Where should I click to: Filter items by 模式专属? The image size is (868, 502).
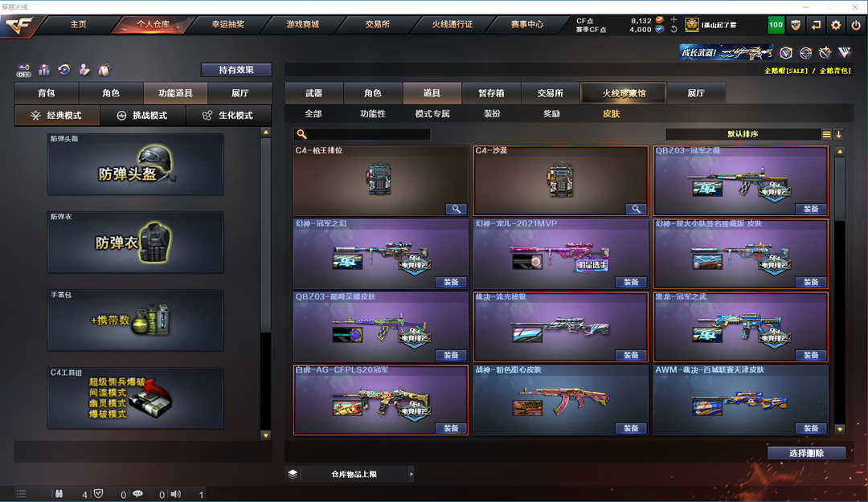coord(432,113)
